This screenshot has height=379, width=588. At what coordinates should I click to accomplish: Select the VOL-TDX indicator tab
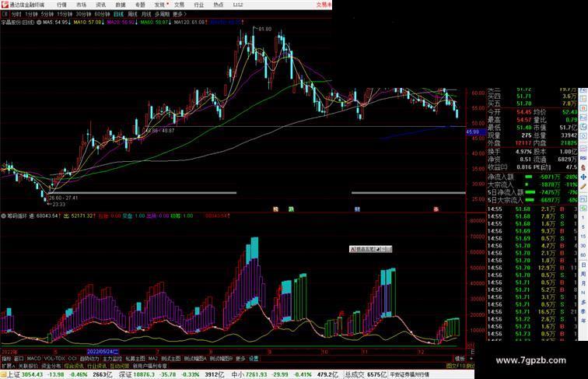[54, 359]
